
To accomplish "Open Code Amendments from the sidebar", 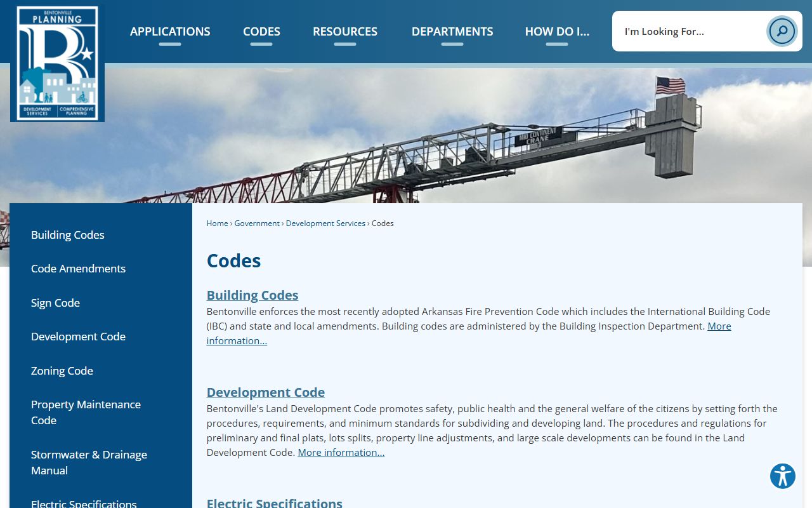I will point(78,269).
